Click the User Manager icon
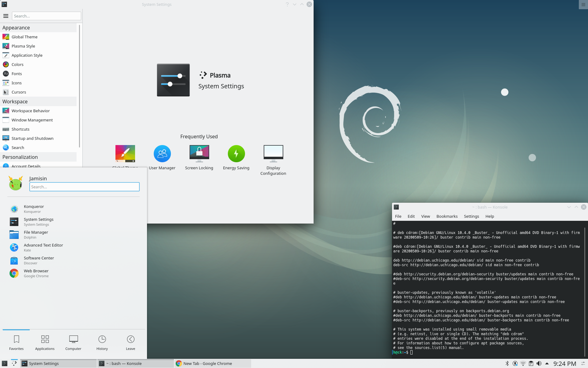Viewport: 588px width, 368px height. (x=162, y=154)
